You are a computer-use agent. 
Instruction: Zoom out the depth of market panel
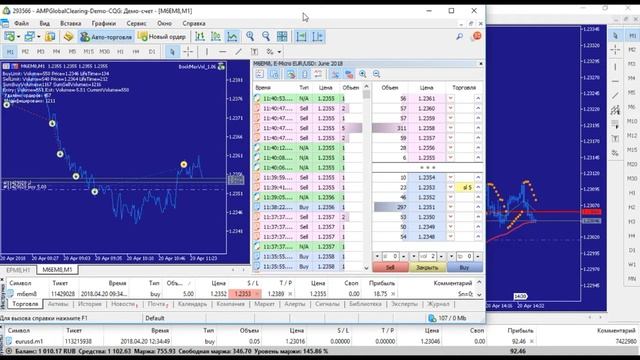pos(376,74)
